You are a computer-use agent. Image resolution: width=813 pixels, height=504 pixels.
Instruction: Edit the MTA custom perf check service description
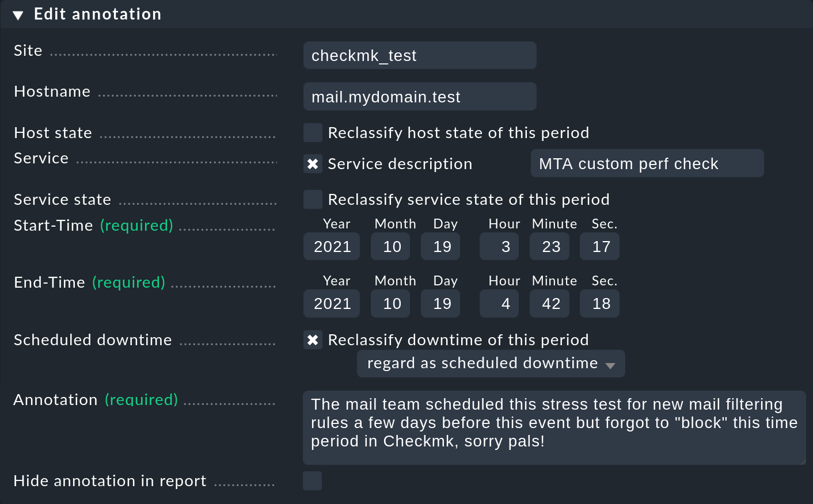click(647, 163)
